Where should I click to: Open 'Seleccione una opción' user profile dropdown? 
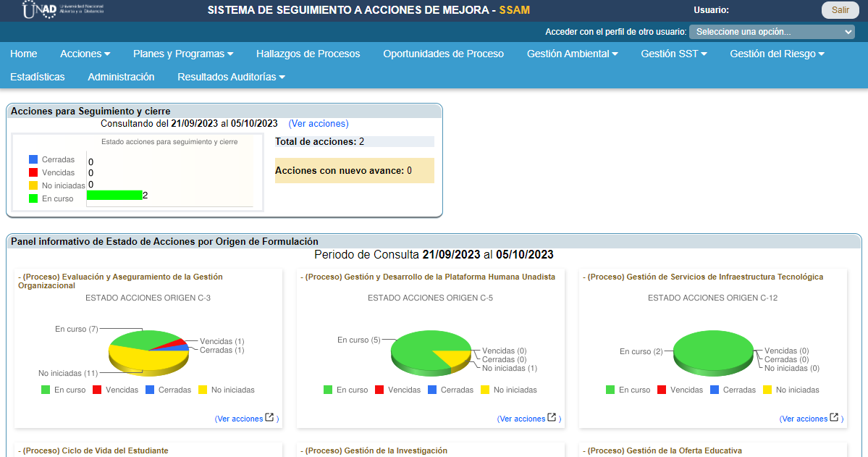[x=772, y=32]
